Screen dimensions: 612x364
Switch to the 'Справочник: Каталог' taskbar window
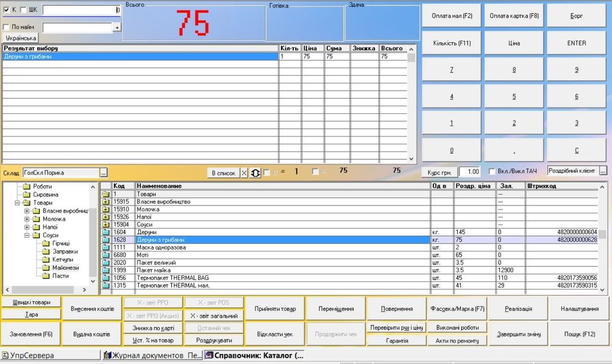click(255, 355)
